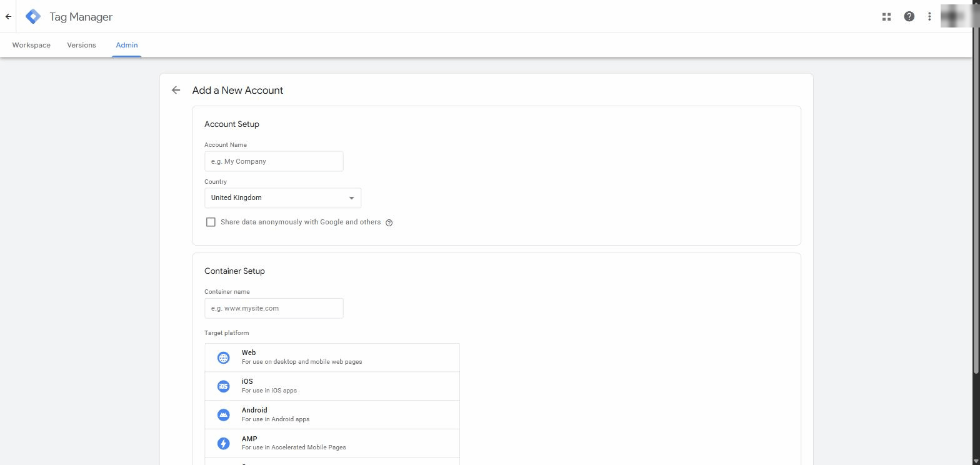This screenshot has width=980, height=465.
Task: Click the blurred user account avatar
Action: click(x=955, y=16)
